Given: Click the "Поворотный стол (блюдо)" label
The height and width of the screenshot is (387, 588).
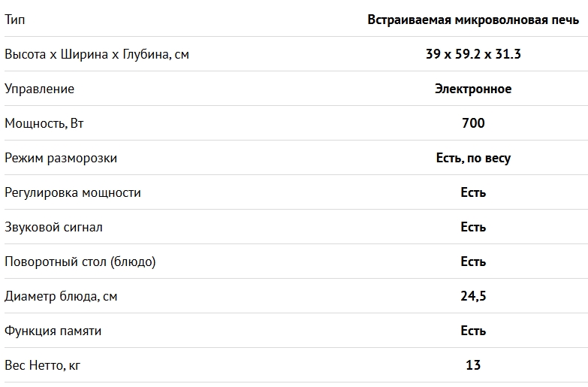Looking at the screenshot, I should pos(80,262).
